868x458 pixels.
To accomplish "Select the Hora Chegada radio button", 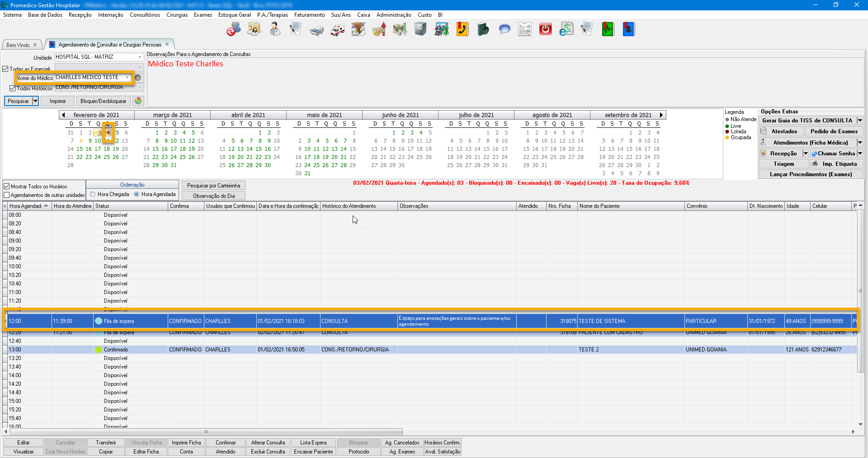I will click(93, 194).
